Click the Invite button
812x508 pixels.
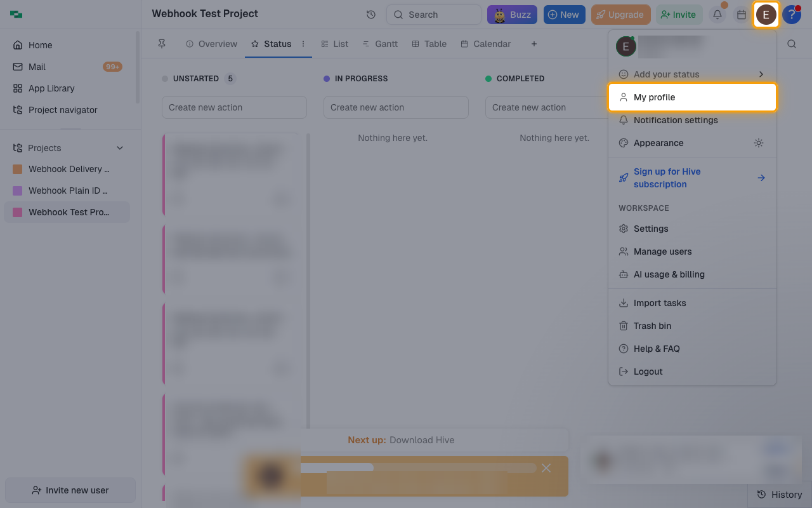[x=679, y=15]
